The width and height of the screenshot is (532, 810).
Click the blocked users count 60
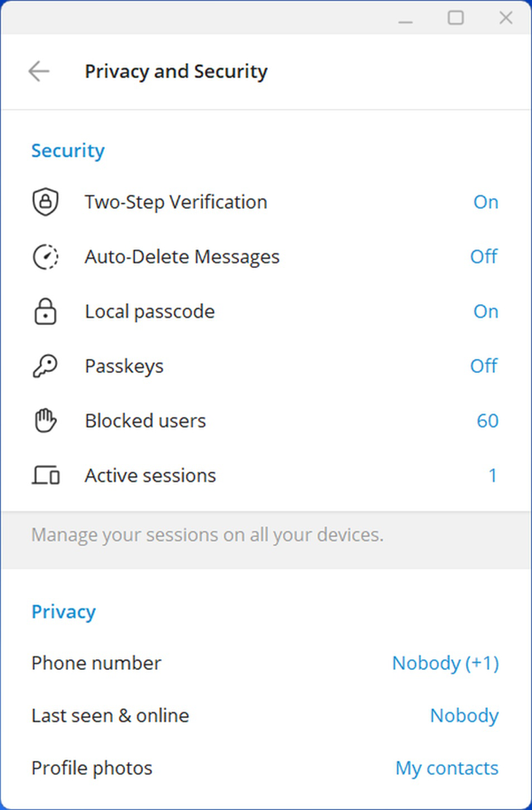point(487,421)
